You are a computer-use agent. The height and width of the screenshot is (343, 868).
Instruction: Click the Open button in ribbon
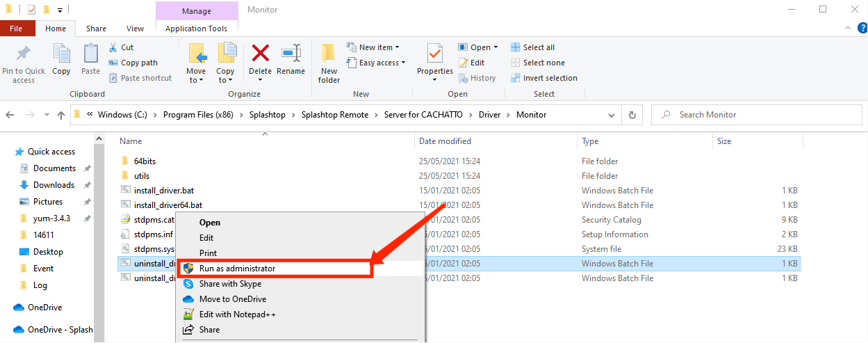[478, 47]
